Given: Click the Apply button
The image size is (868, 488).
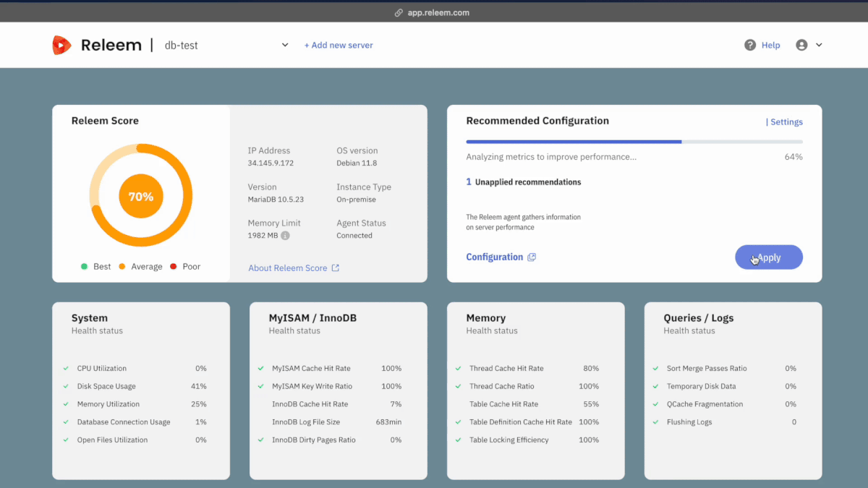Looking at the screenshot, I should coord(769,257).
